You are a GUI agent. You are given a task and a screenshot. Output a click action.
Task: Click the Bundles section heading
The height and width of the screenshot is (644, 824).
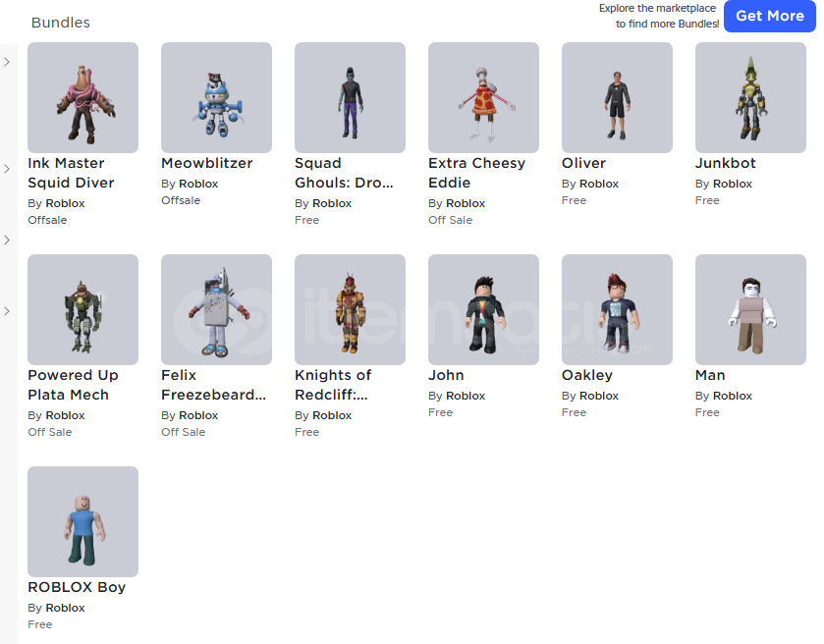pos(61,23)
